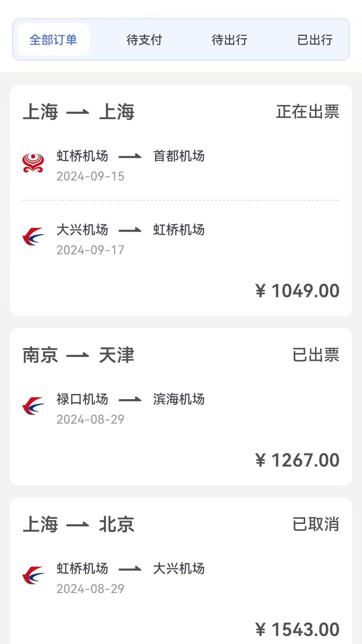Click airline logo in the cancelled 上海→北京 order
Screen dimensions: 362x644
tap(33, 576)
